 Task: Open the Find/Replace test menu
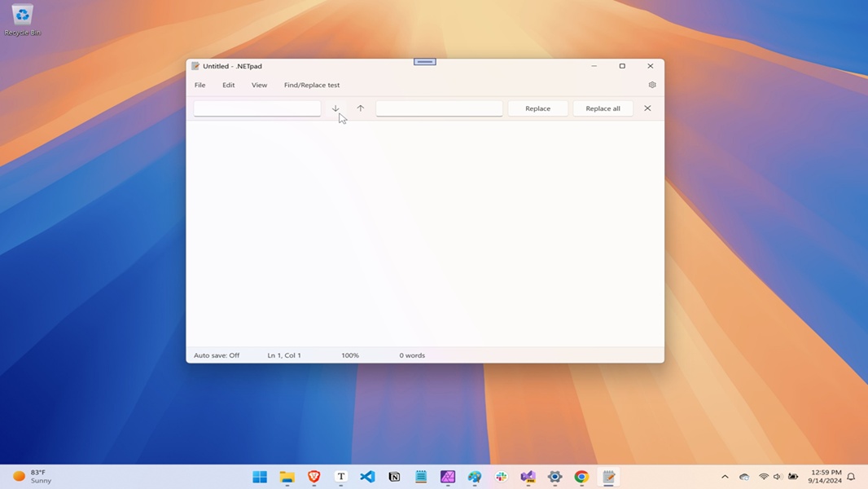(311, 85)
